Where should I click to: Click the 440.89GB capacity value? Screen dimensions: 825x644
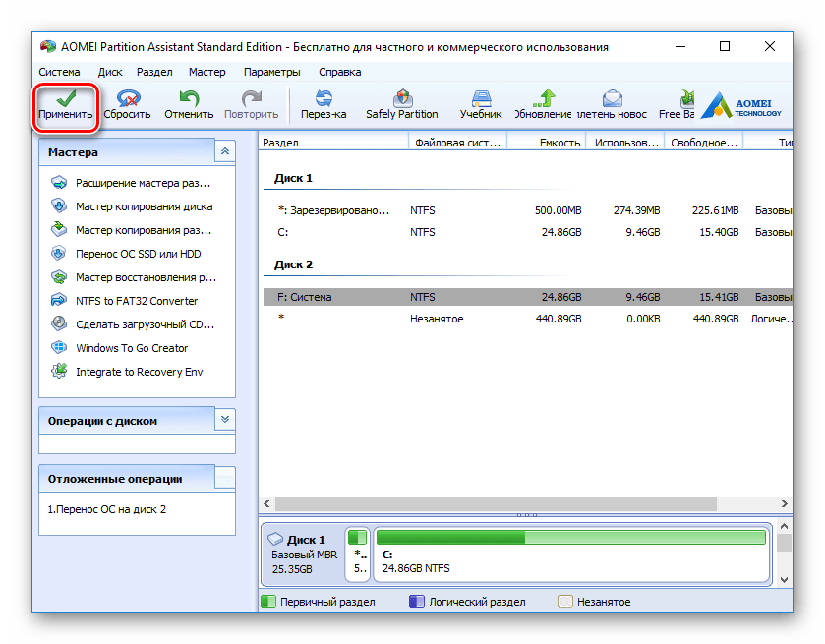pos(559,319)
